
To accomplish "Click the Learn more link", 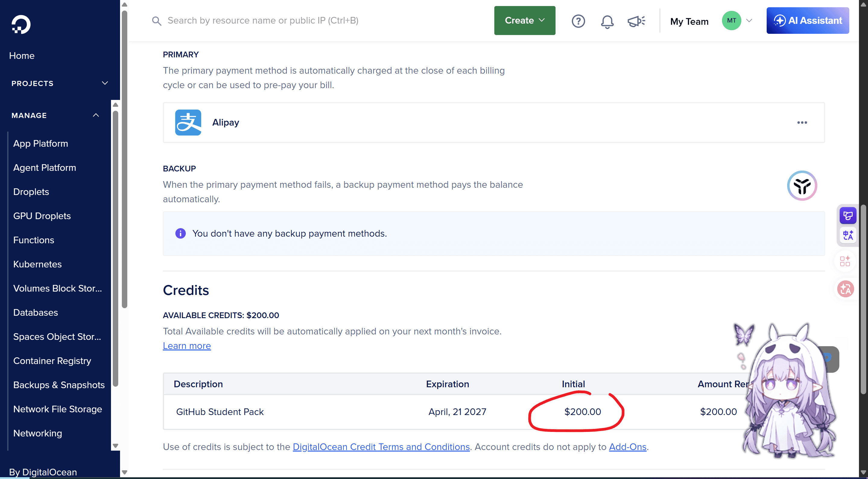I will pyautogui.click(x=187, y=346).
